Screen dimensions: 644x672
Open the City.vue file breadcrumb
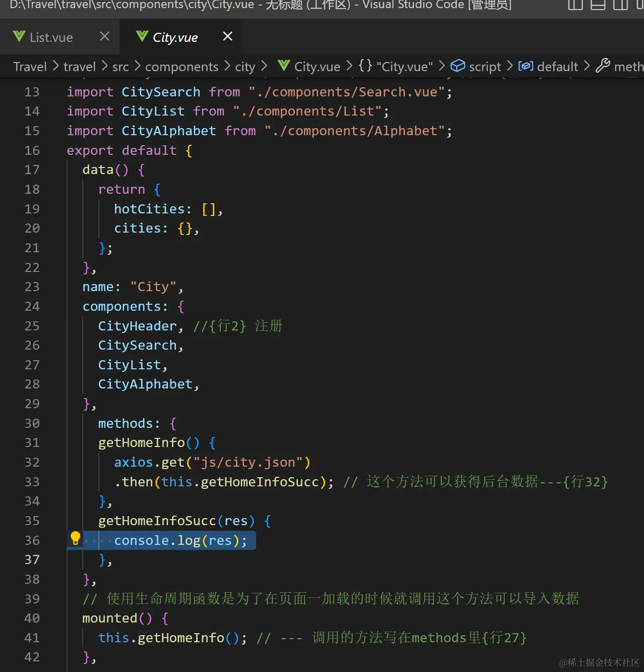[x=317, y=67]
